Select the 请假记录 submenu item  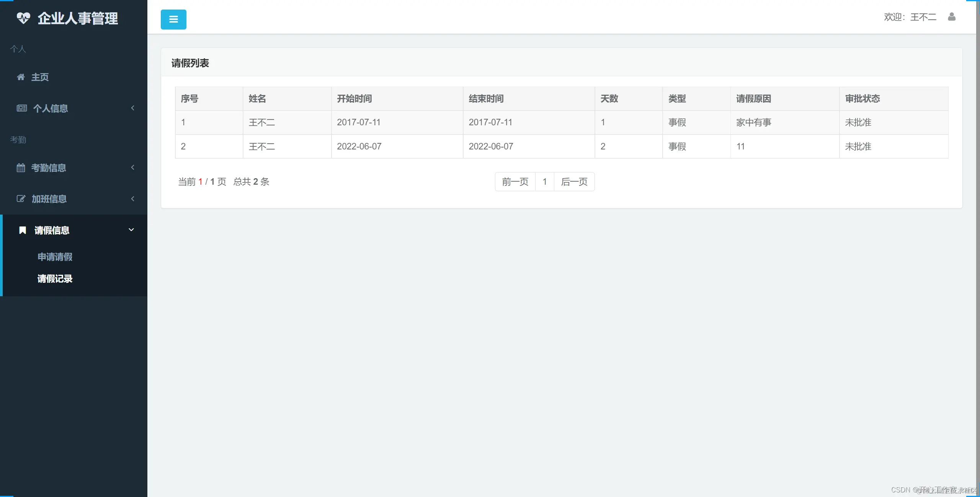[55, 279]
